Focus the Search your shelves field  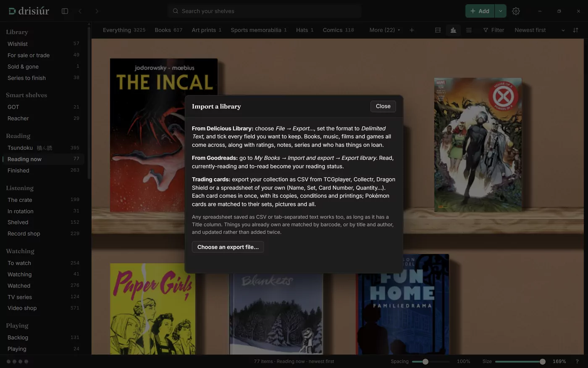[x=265, y=11]
